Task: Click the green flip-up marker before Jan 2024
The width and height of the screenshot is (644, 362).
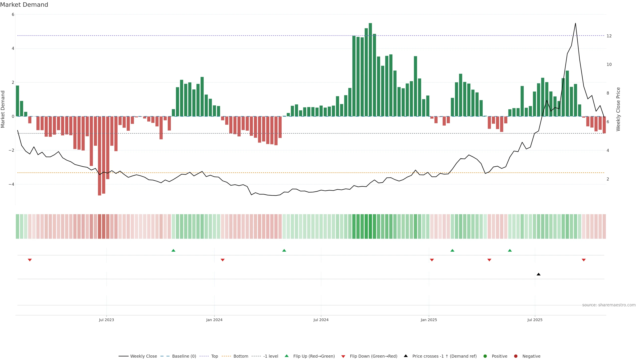Action: pos(173,250)
